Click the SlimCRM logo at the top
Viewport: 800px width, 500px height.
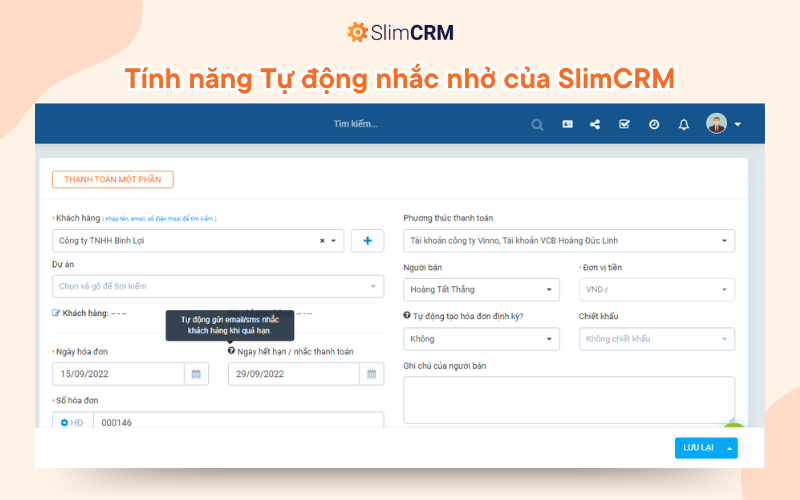coord(401,32)
